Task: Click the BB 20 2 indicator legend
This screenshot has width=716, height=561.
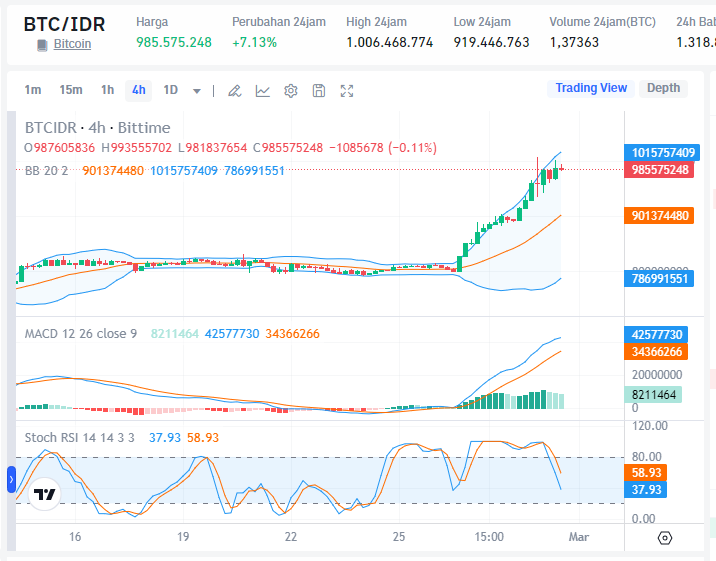Action: coord(46,171)
